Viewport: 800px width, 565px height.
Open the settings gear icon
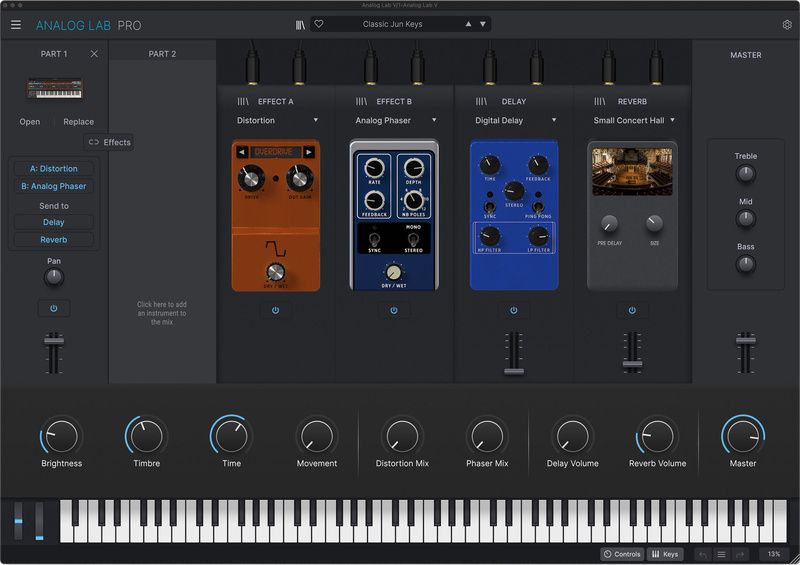pyautogui.click(x=787, y=24)
